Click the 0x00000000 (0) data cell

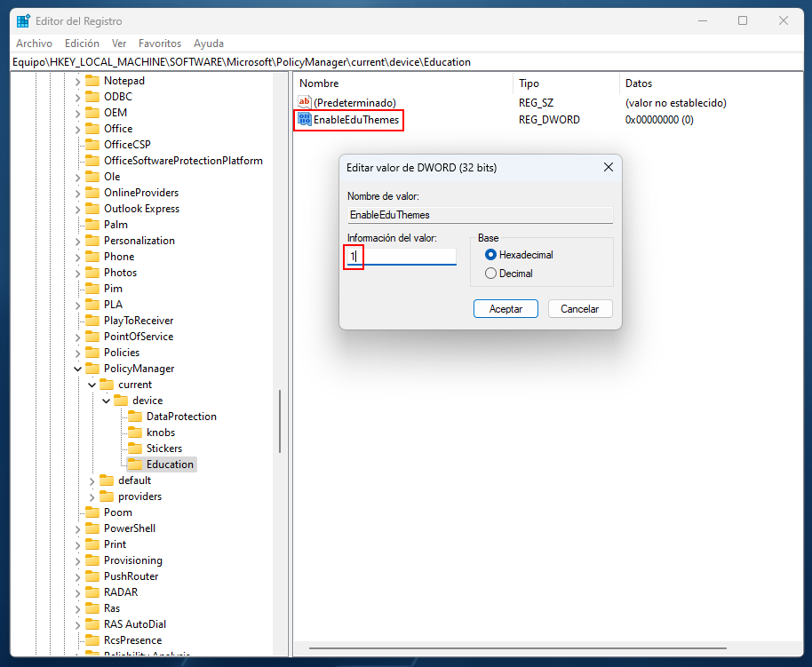(x=659, y=120)
